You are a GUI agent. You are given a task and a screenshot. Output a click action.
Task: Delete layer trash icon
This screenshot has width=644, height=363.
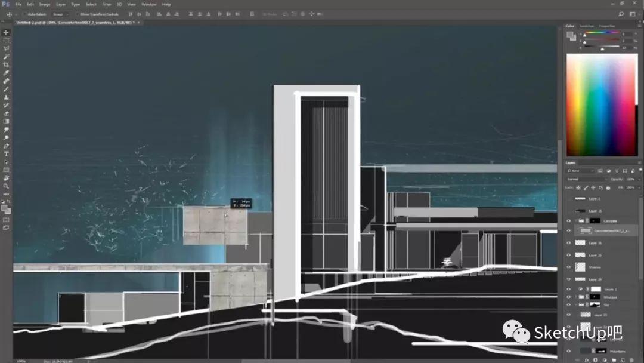point(631,360)
